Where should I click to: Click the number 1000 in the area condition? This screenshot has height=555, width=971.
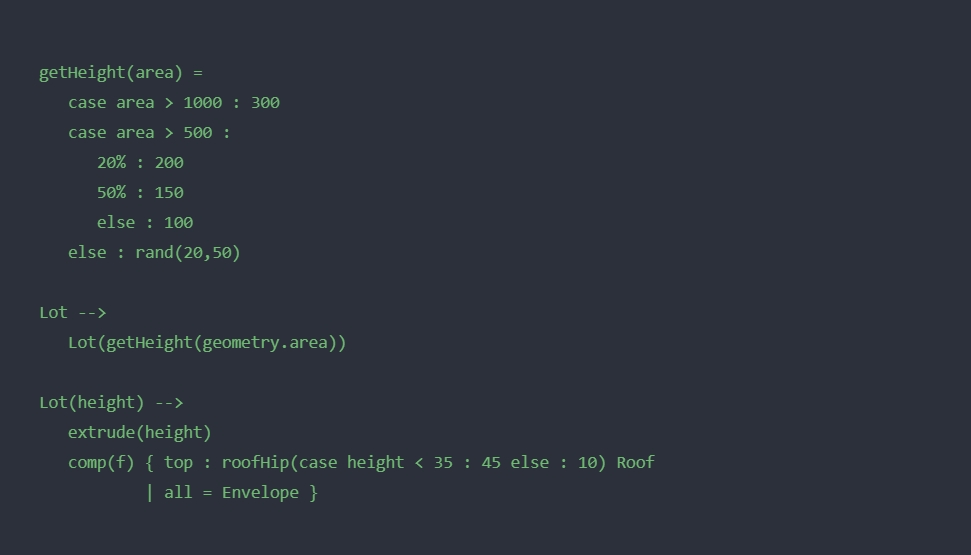[x=202, y=103]
